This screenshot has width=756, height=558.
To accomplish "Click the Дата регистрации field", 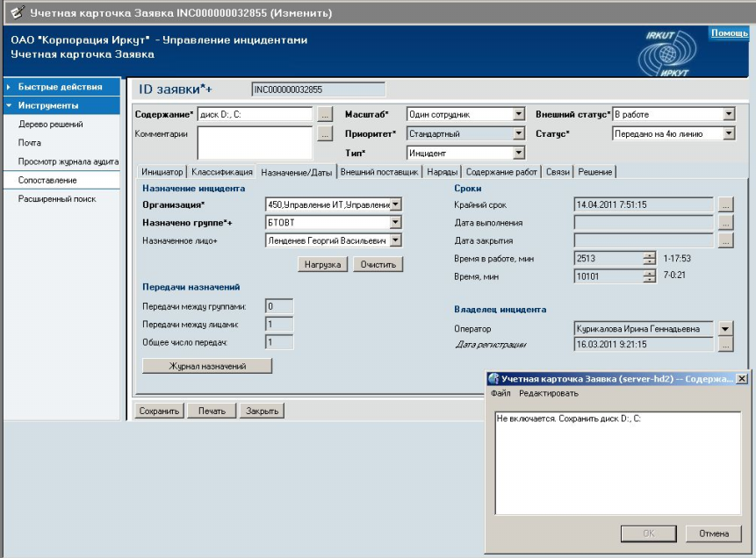I will pos(644,345).
